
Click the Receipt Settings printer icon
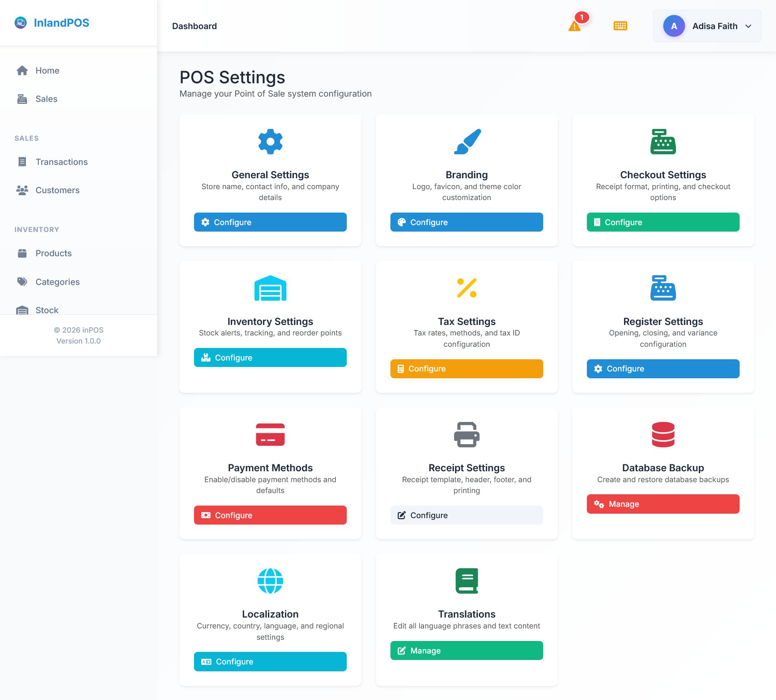pos(467,434)
